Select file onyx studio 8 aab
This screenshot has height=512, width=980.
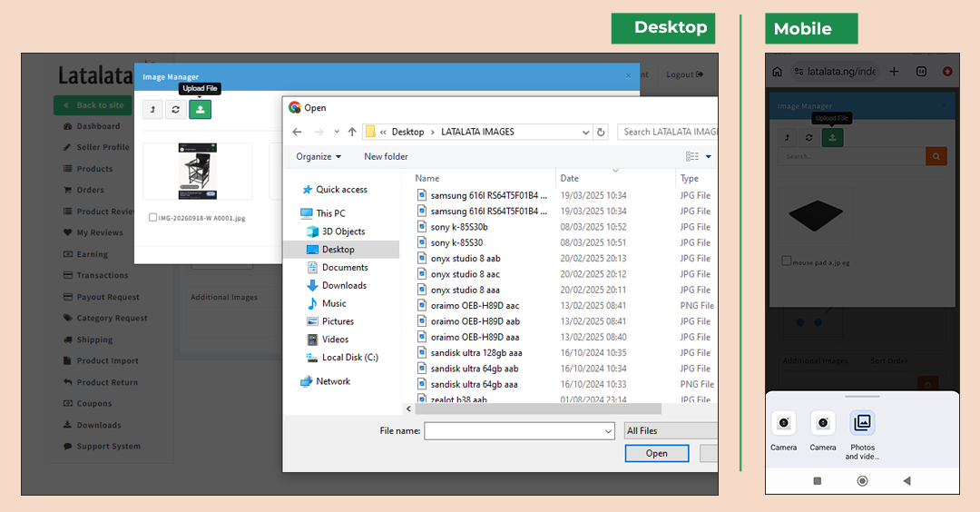point(465,258)
